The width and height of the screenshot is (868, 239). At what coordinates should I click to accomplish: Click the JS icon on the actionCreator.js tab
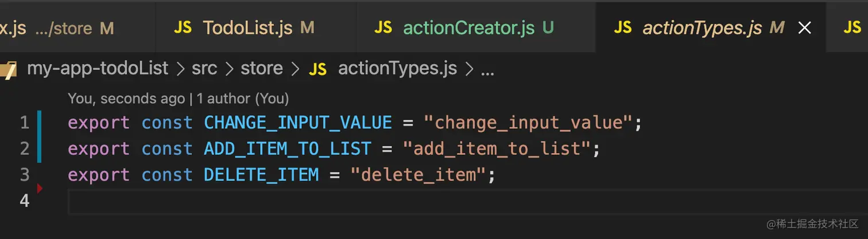tap(383, 27)
